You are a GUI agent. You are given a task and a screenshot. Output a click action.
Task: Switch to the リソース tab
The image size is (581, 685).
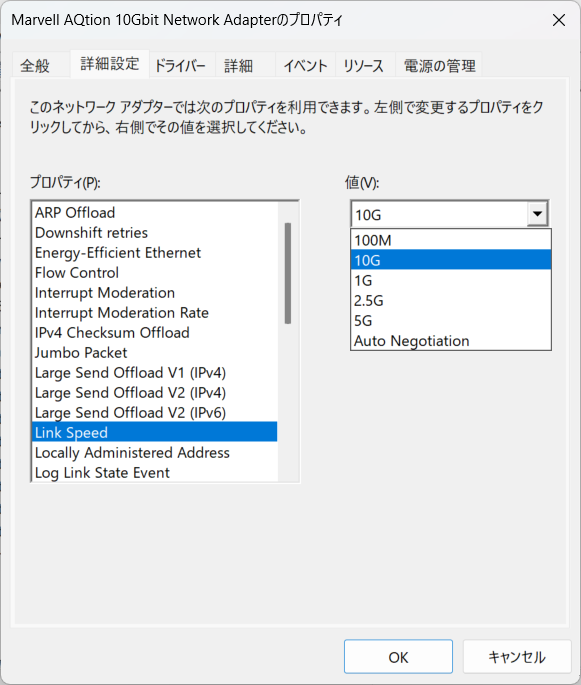(363, 66)
